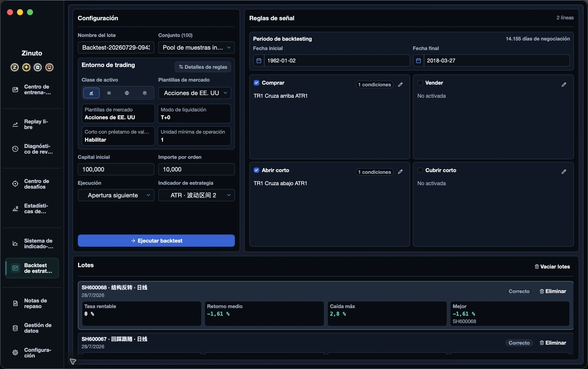Image resolution: width=588 pixels, height=369 pixels.
Task: Edit the Comprar rule with pencil icon
Action: pos(400,84)
